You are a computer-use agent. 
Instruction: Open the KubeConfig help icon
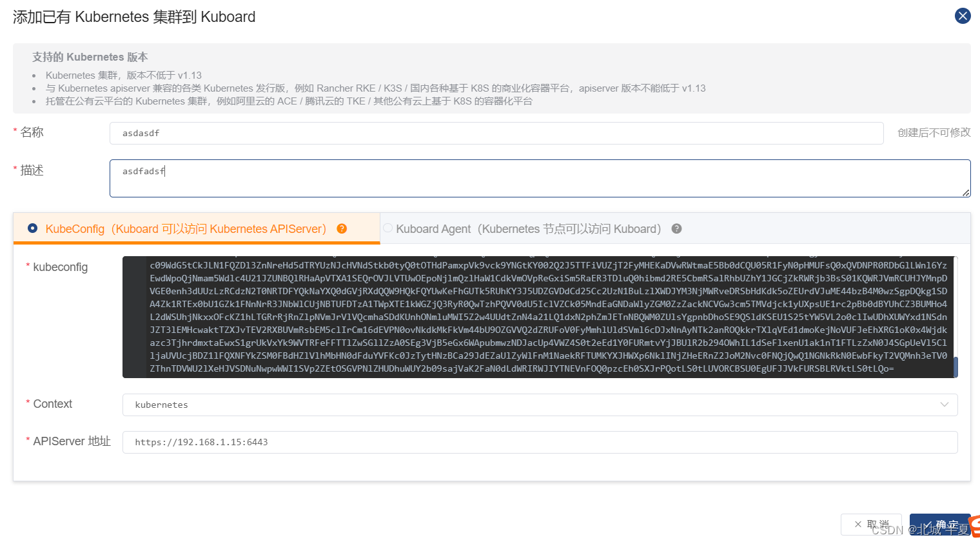tap(342, 228)
